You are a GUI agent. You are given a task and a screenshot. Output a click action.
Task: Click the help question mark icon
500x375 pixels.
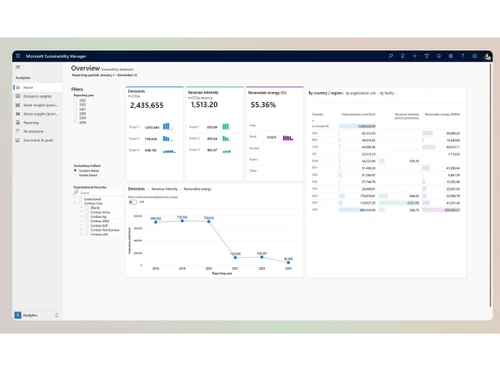(x=463, y=56)
